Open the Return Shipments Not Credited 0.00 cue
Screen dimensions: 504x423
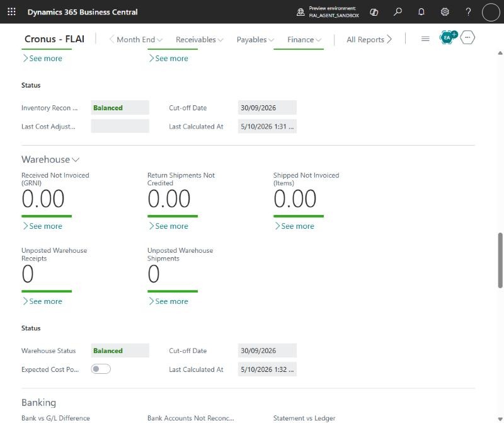[x=169, y=199]
